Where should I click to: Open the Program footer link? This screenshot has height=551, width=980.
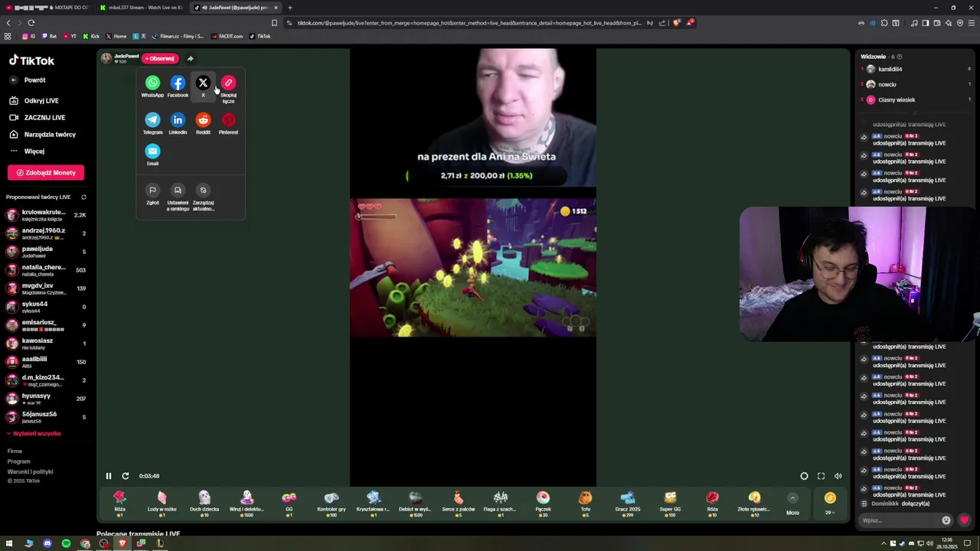(18, 461)
